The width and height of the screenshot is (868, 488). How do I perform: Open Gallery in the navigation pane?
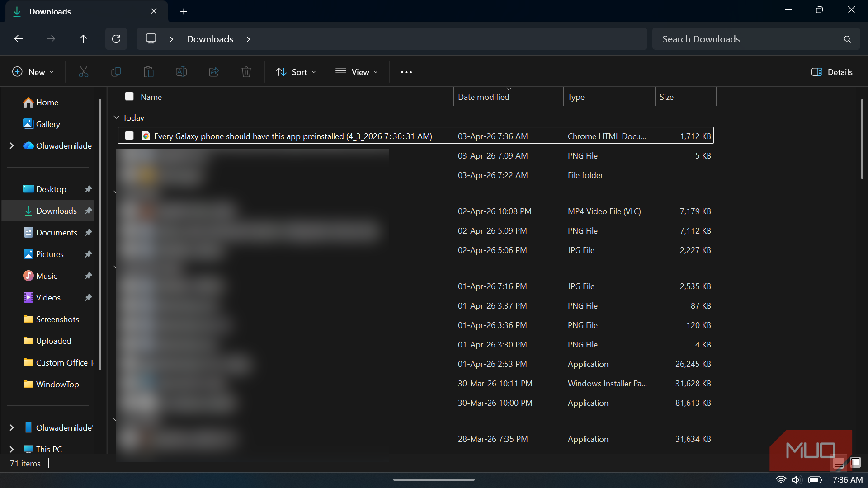pyautogui.click(x=47, y=124)
